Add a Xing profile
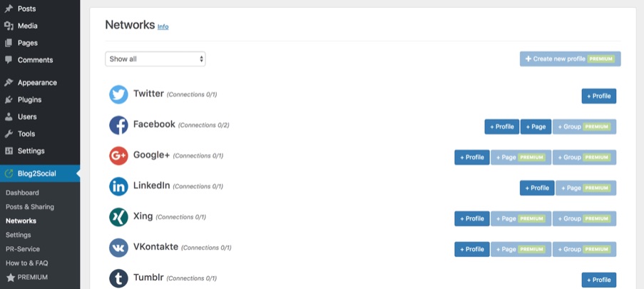This screenshot has height=289, width=644. [x=472, y=218]
